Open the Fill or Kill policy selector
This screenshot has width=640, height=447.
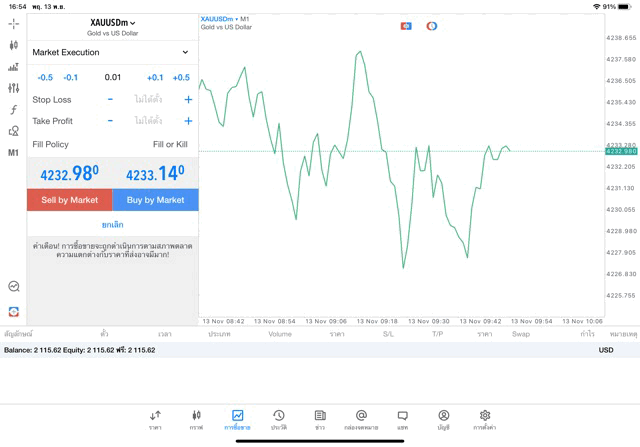coord(169,145)
